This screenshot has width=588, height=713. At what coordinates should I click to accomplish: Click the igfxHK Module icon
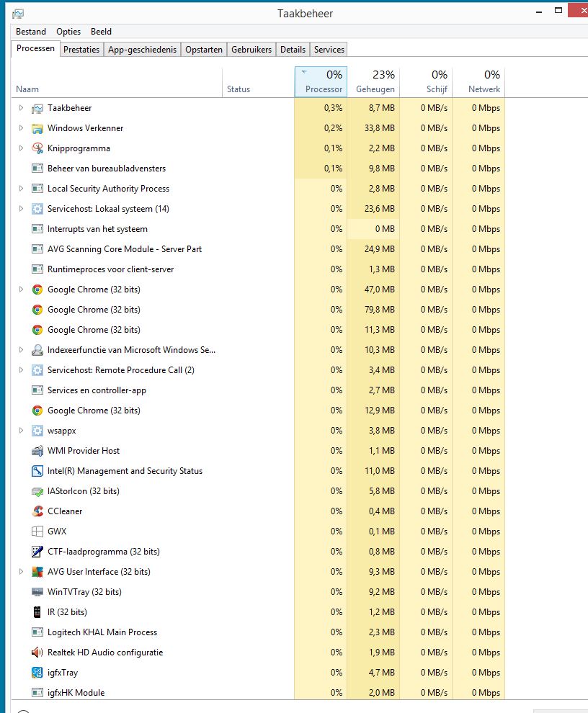(x=37, y=693)
